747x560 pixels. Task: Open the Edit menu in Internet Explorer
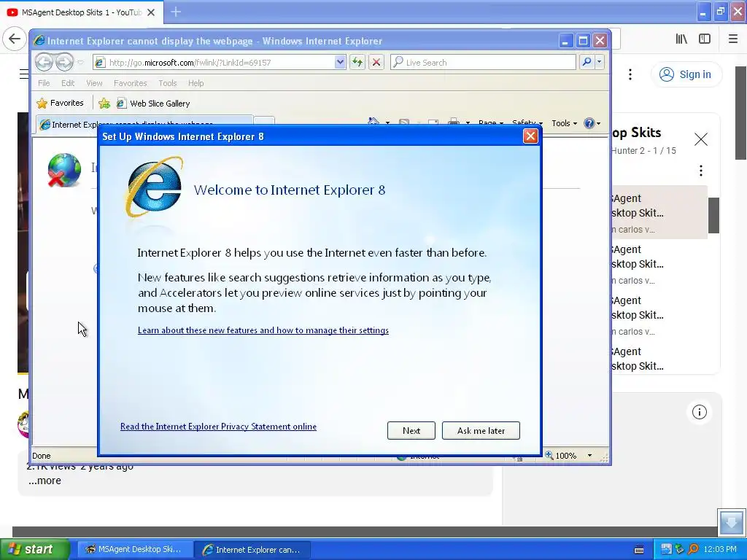[68, 83]
